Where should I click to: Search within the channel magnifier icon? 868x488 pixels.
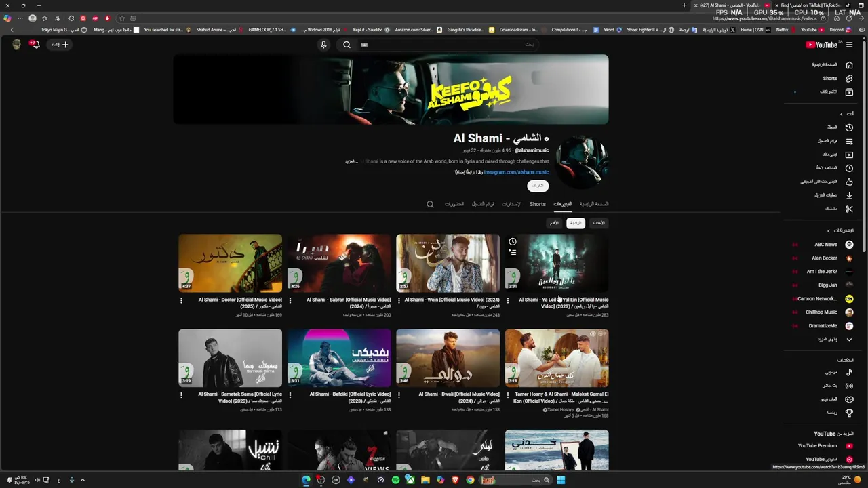[x=430, y=204]
